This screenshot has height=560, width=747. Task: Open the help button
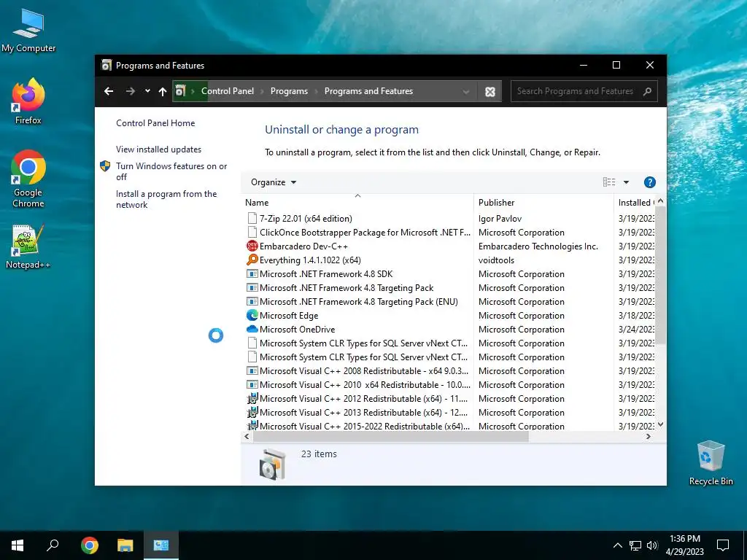(650, 182)
